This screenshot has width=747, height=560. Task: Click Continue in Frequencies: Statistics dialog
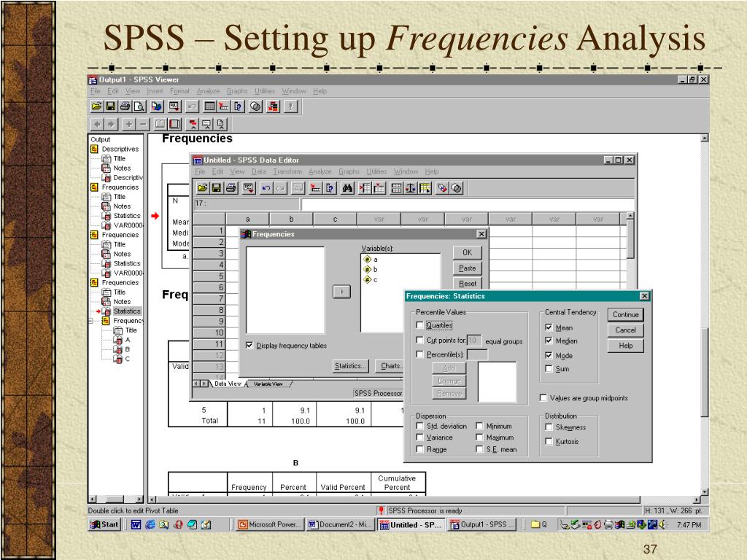coord(625,315)
